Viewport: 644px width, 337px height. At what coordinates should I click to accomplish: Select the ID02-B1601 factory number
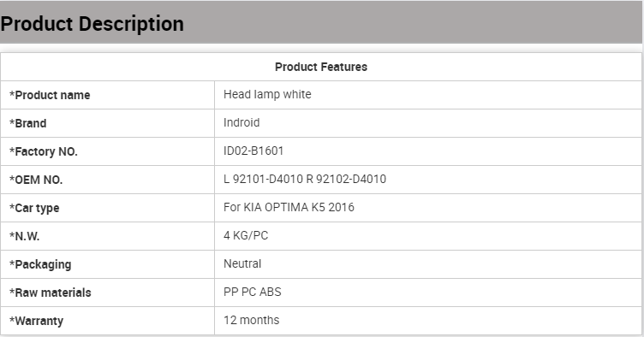point(253,151)
